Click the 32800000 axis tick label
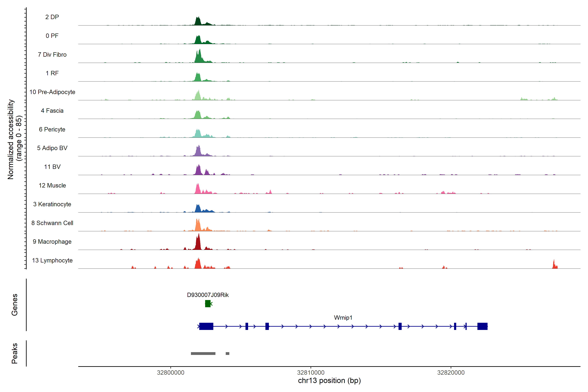Screen dimensions: 588x392 coord(171,373)
